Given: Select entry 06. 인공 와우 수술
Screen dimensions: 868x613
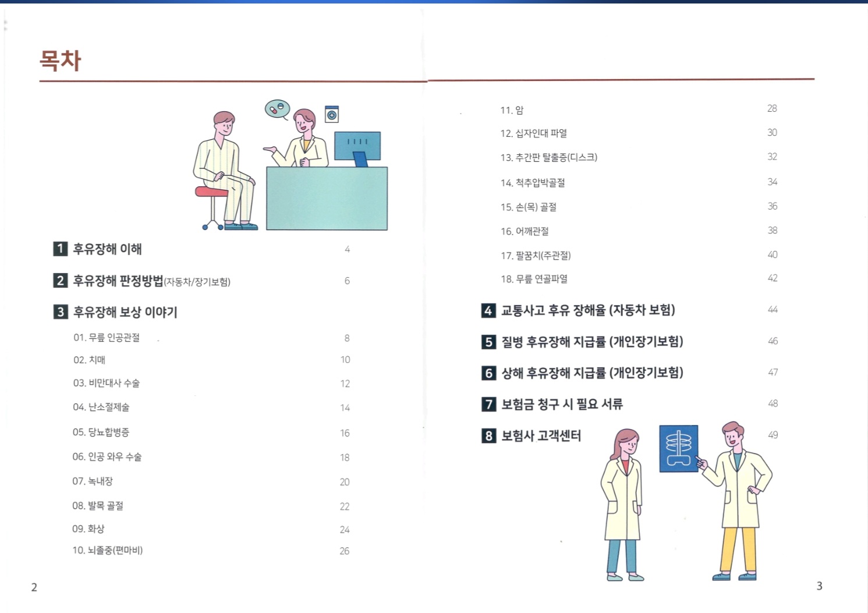Looking at the screenshot, I should 107,457.
